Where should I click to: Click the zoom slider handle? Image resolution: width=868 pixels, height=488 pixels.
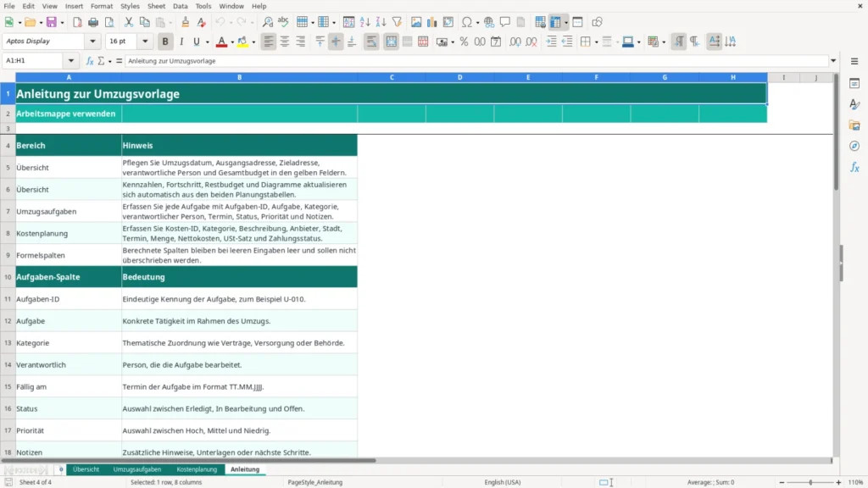pos(811,482)
